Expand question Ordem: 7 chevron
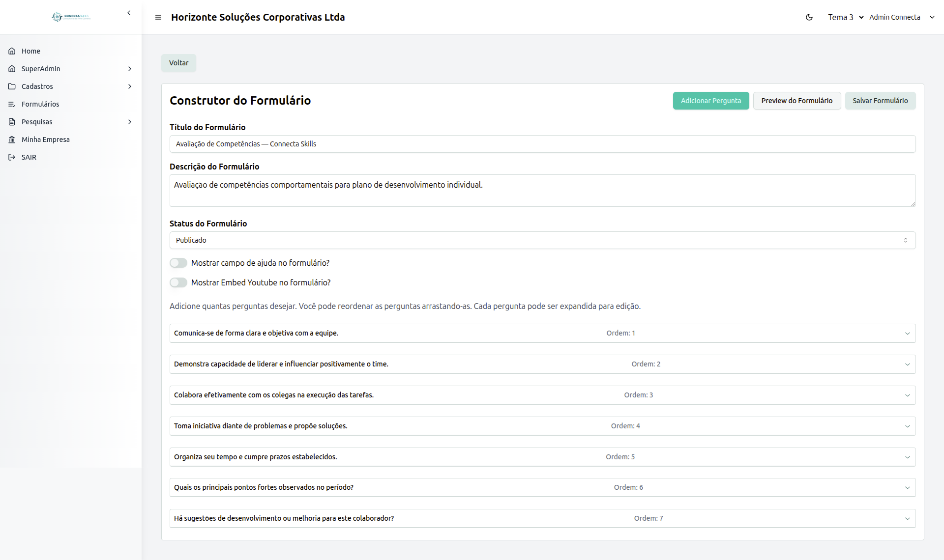Screen dimensions: 944x560 tap(908, 519)
